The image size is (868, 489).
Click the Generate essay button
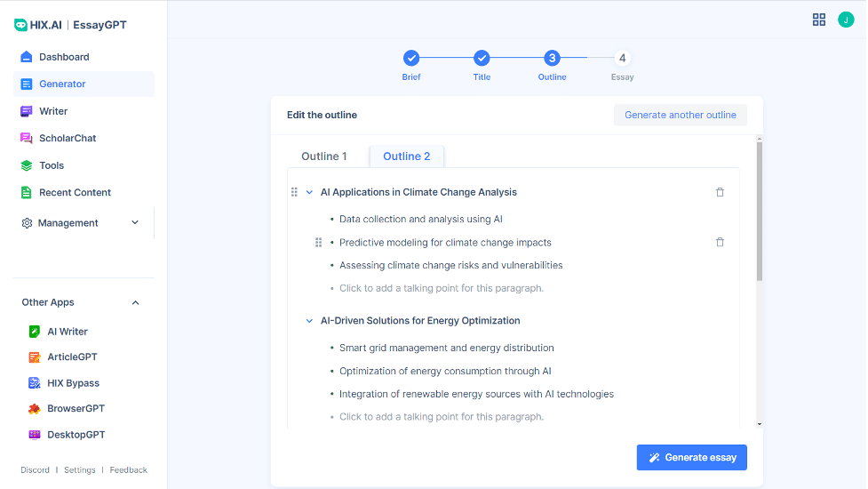click(x=691, y=457)
